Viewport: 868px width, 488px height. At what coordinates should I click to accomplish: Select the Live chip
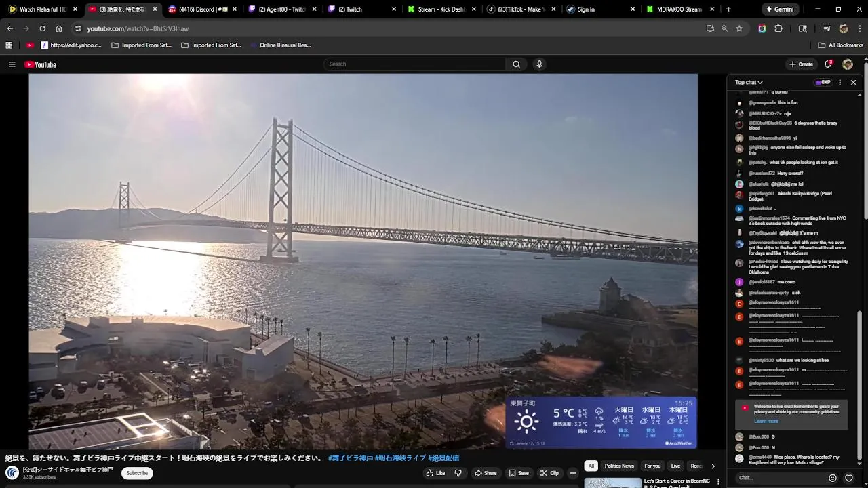pos(675,466)
